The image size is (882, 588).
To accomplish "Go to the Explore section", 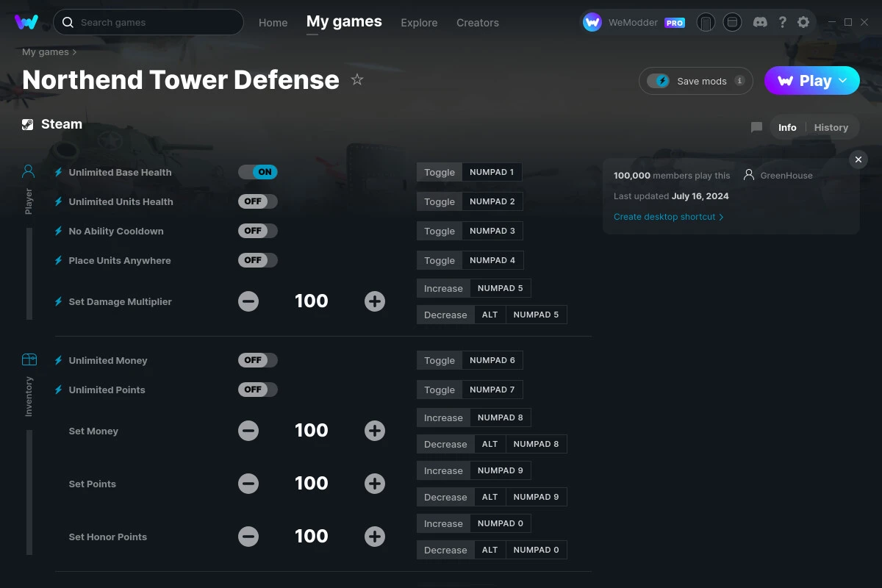I will (x=419, y=23).
